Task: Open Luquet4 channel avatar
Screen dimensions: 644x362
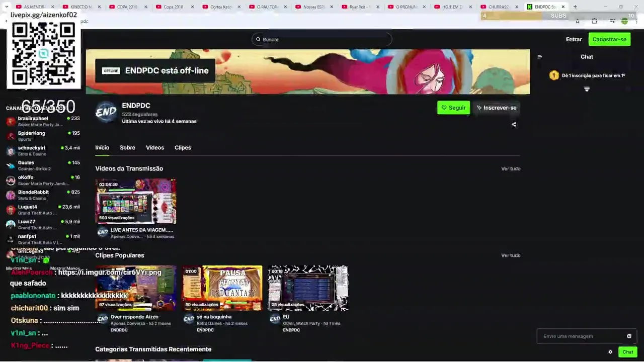Action: pos(11,210)
